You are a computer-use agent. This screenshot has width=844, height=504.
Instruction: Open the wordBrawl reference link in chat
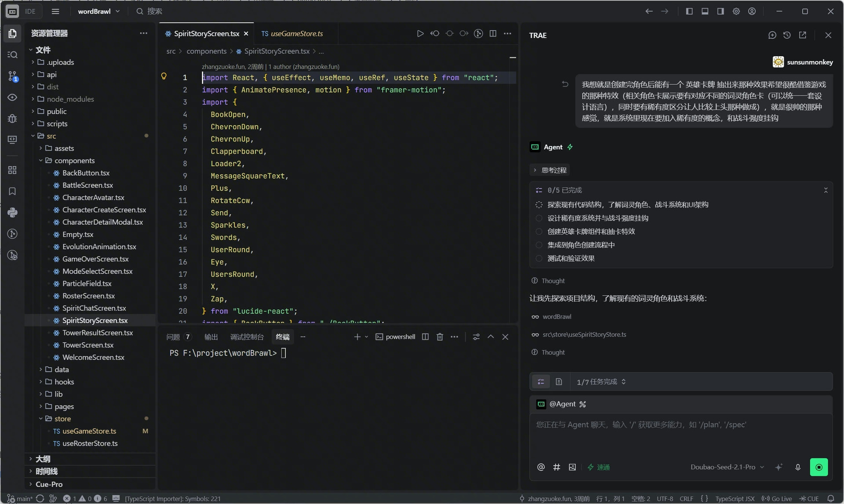[557, 316]
